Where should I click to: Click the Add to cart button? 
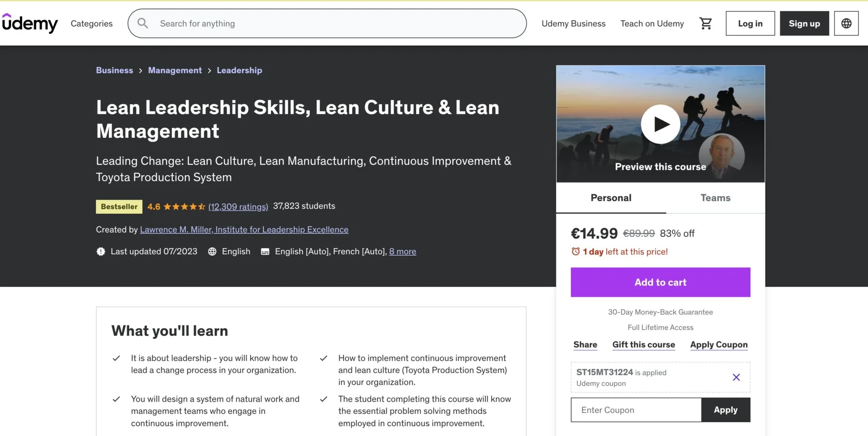(660, 282)
